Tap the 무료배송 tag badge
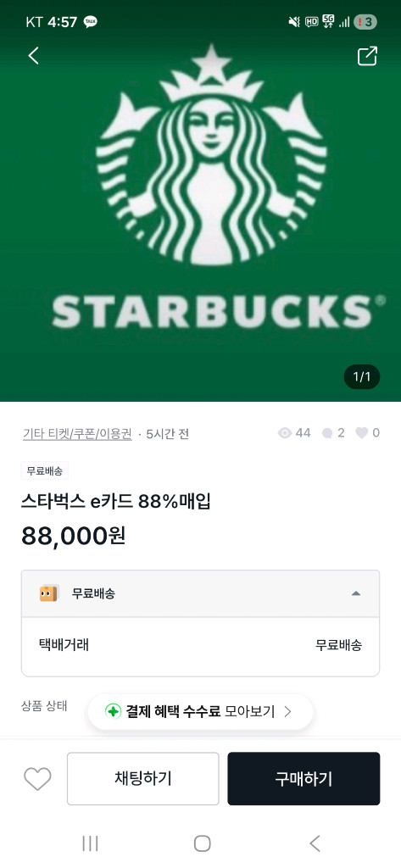Image resolution: width=401 pixels, height=868 pixels. [45, 471]
